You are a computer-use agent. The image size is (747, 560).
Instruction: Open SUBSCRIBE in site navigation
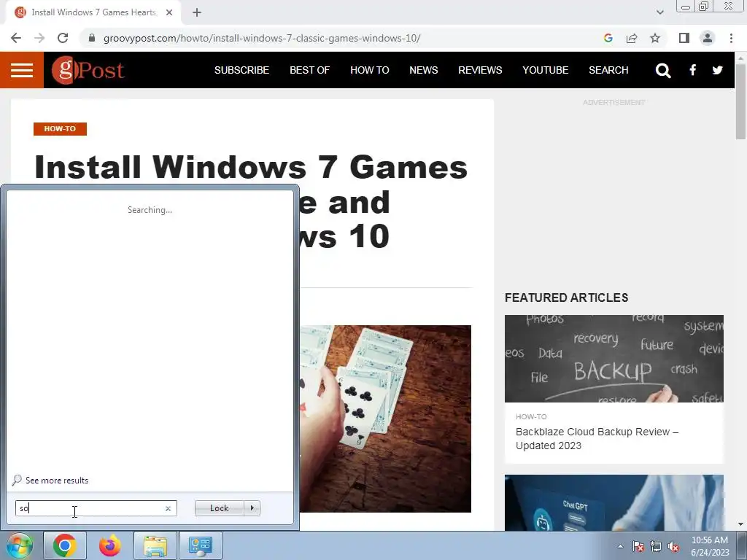(241, 70)
